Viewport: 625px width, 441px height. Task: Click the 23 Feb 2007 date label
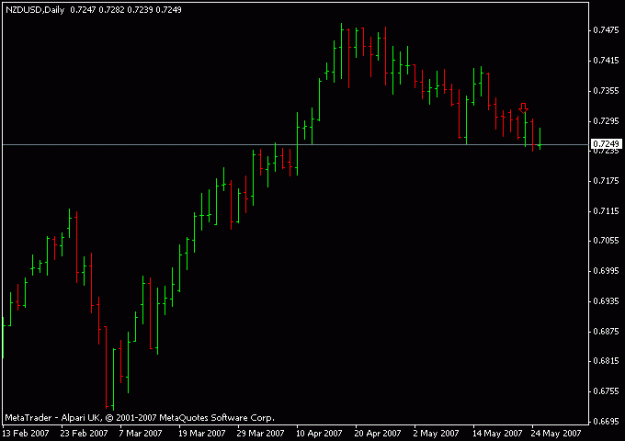coord(84,433)
